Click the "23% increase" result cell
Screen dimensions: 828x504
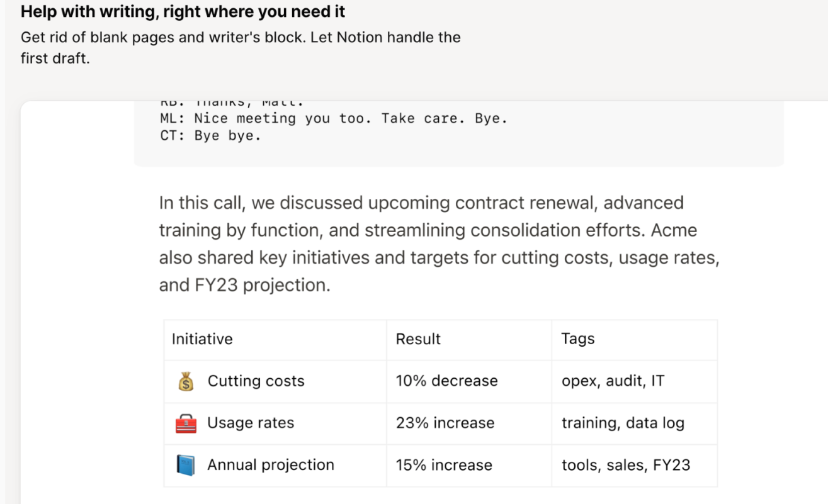(x=469, y=423)
